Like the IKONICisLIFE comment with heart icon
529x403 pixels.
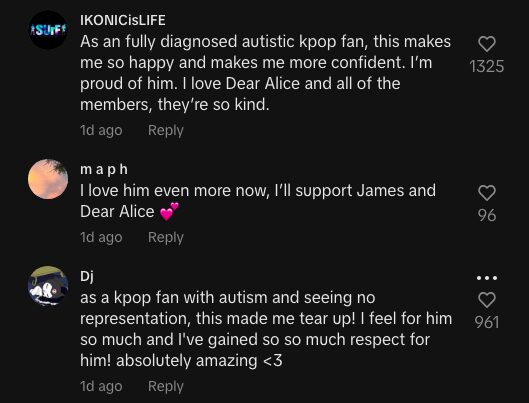pyautogui.click(x=487, y=44)
